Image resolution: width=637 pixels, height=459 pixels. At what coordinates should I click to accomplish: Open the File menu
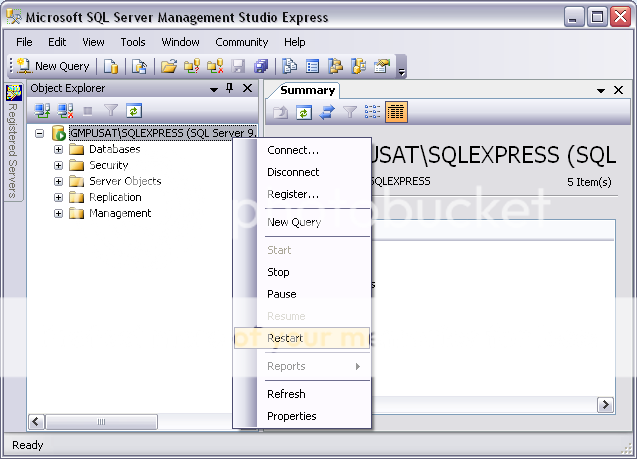pyautogui.click(x=24, y=42)
